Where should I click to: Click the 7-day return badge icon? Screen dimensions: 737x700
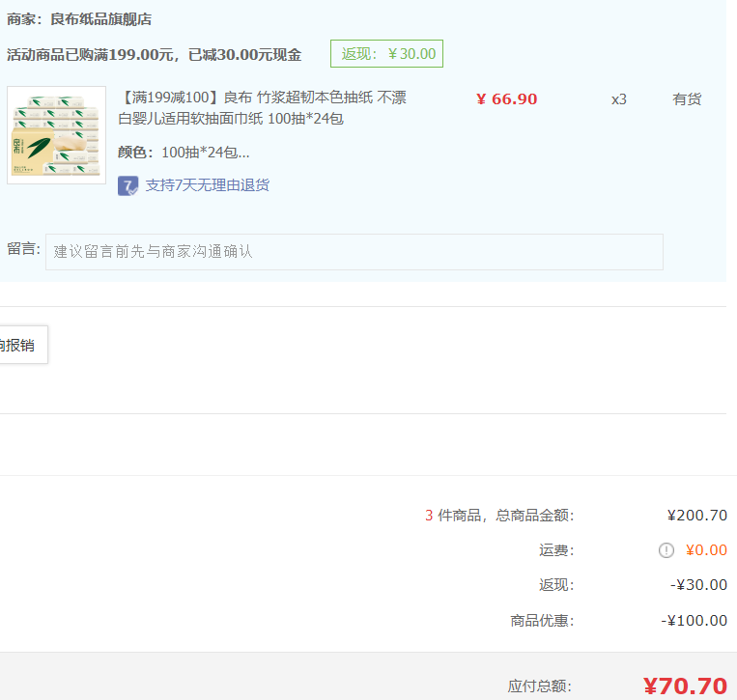pyautogui.click(x=128, y=185)
